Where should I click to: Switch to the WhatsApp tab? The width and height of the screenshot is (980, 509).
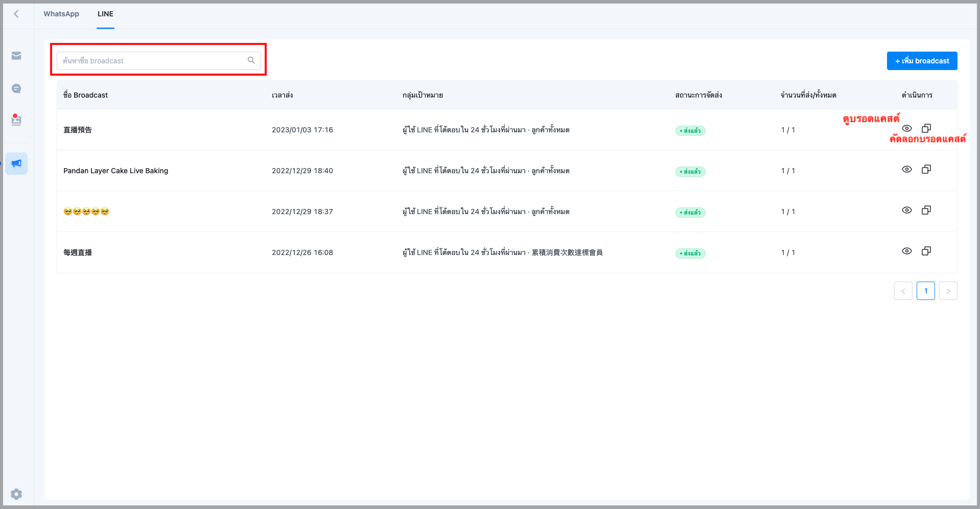click(x=61, y=14)
